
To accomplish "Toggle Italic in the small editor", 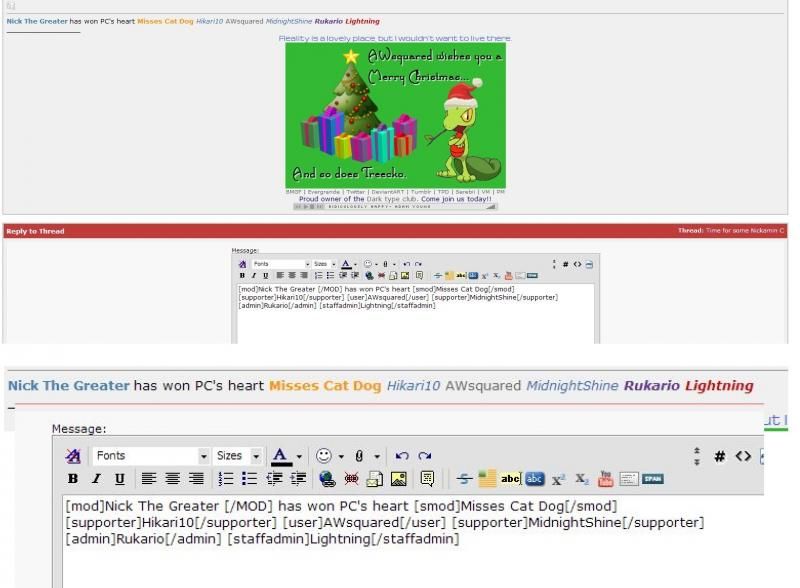I will [x=254, y=276].
